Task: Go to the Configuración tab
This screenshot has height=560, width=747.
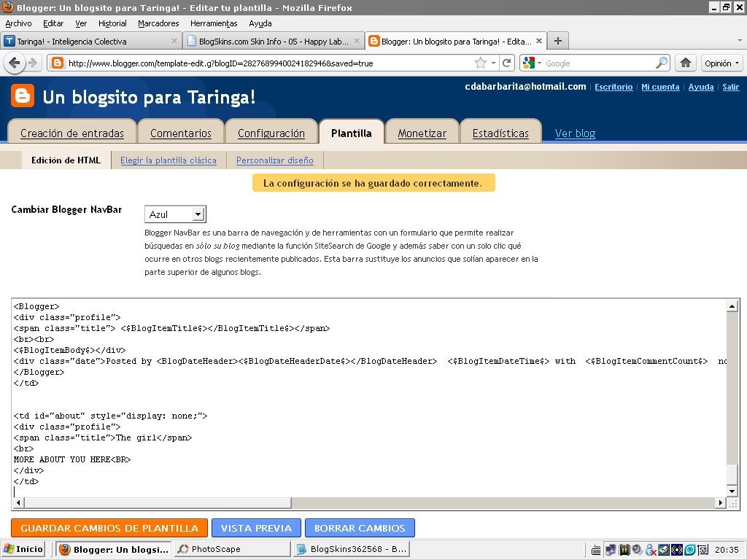Action: [271, 133]
